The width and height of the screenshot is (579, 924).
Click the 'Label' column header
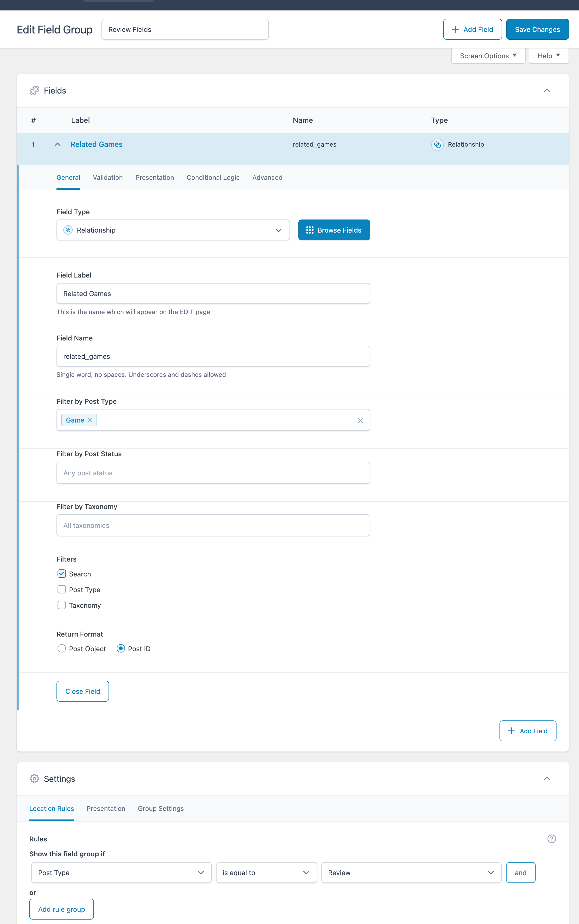tap(81, 120)
